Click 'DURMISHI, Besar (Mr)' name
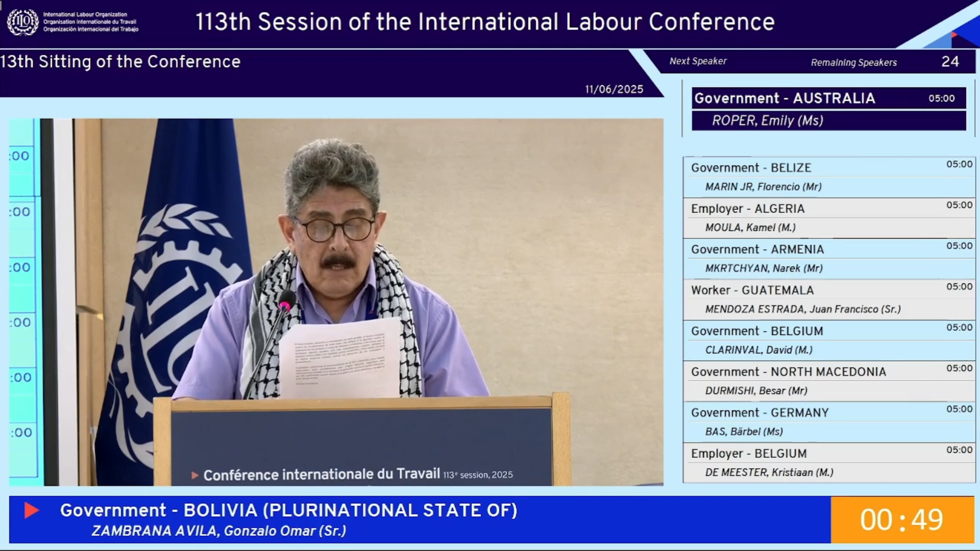The width and height of the screenshot is (980, 551). (x=756, y=391)
